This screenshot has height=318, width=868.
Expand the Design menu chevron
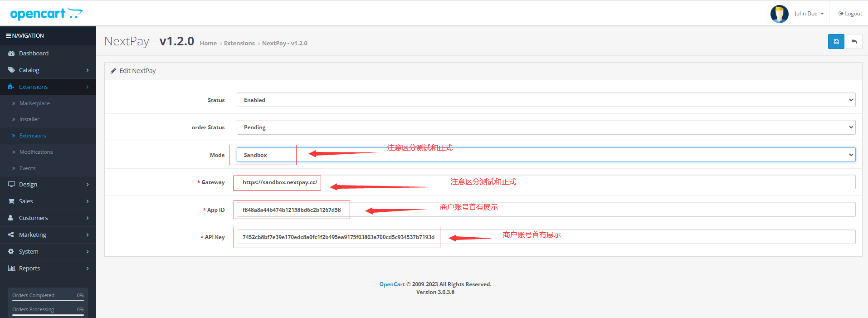pos(88,185)
